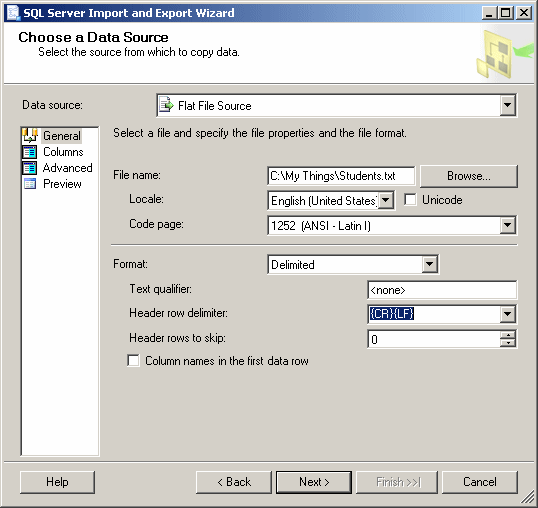The image size is (538, 508).
Task: Click the wizard title bar icon
Action: point(13,12)
